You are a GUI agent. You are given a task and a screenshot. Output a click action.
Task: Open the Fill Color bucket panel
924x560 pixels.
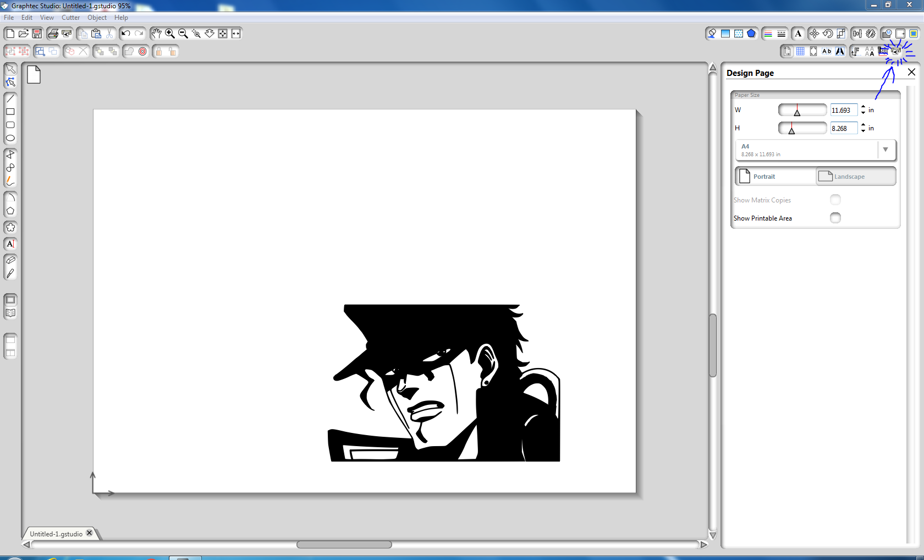(712, 34)
